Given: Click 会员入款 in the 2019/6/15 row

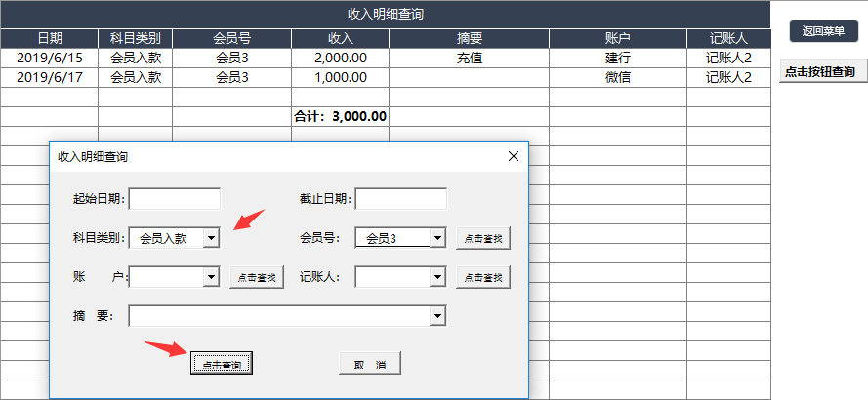Looking at the screenshot, I should (136, 59).
